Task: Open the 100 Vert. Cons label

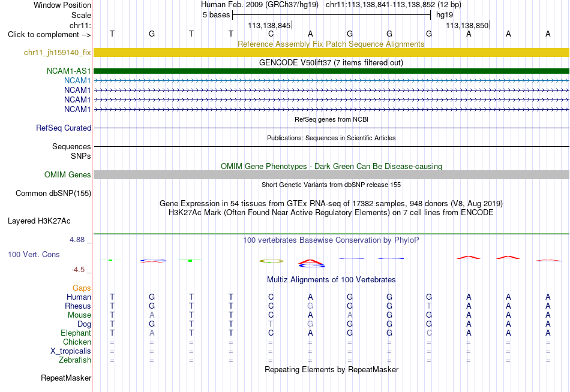Action: click(34, 254)
